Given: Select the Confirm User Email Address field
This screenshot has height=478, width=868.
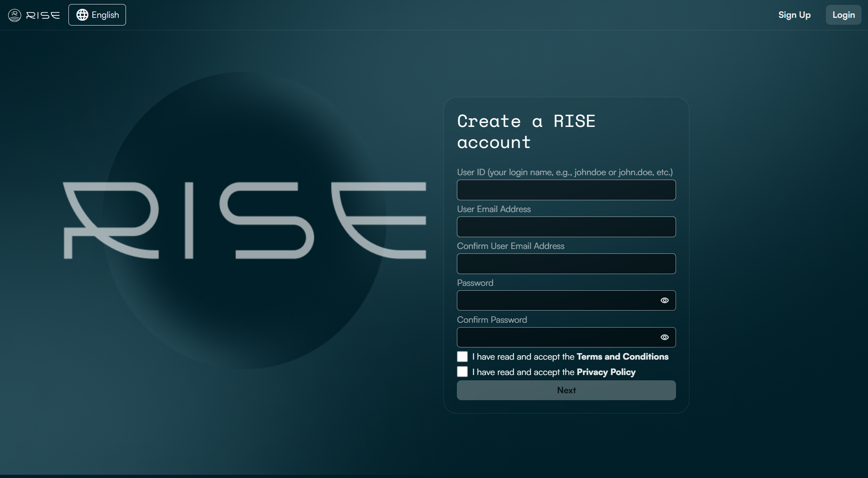Looking at the screenshot, I should tap(566, 264).
